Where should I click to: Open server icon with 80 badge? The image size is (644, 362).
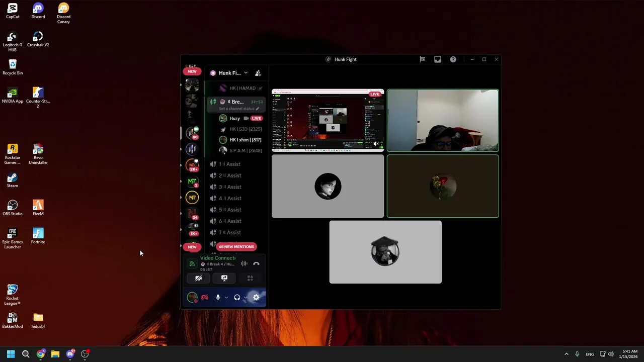point(192,133)
